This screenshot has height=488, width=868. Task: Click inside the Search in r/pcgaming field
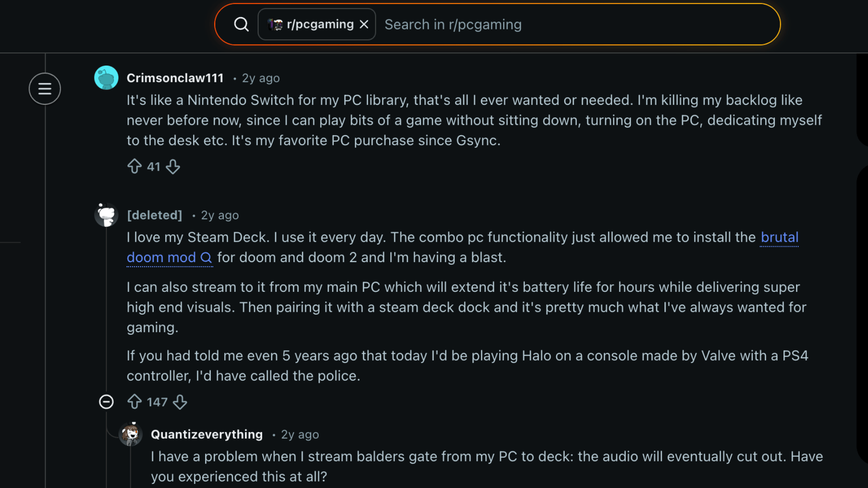tap(497, 24)
